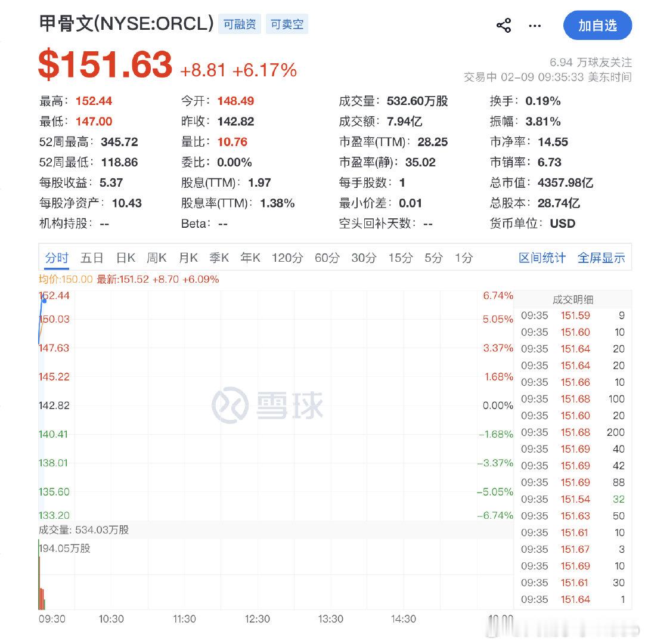Click the stock title 甲骨文(NYSE:ORCL)
The width and height of the screenshot is (645, 644).
(x=126, y=23)
